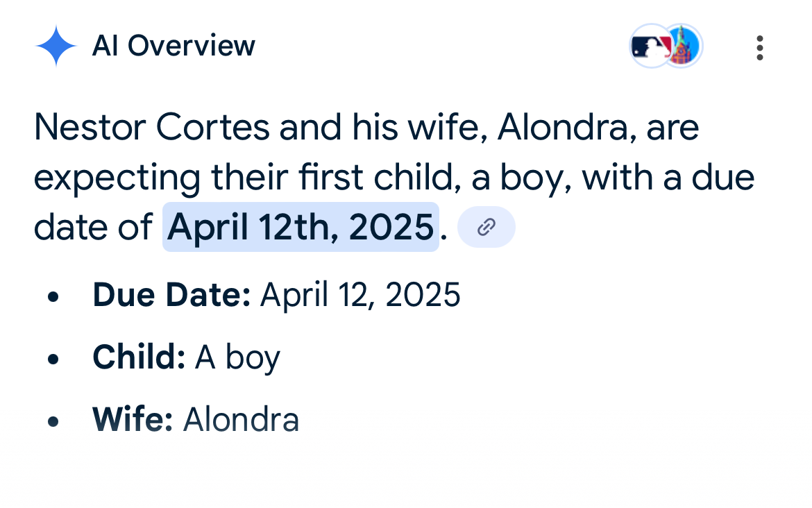The image size is (812, 508).
Task: Click the blue AI Overview sparkle icon
Action: click(56, 46)
